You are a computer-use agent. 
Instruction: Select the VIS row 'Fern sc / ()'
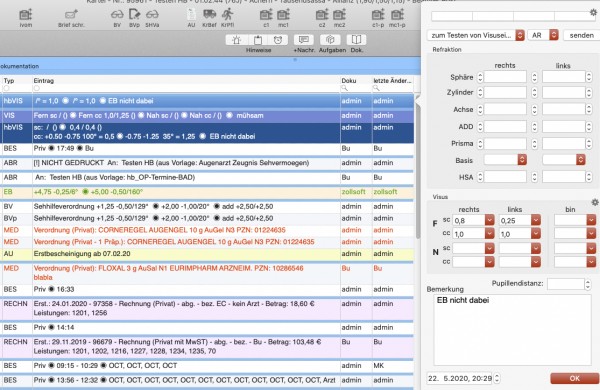(x=207, y=116)
